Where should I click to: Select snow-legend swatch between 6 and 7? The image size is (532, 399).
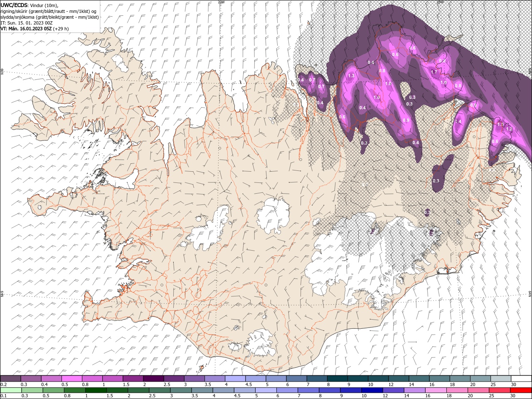pyautogui.click(x=296, y=379)
